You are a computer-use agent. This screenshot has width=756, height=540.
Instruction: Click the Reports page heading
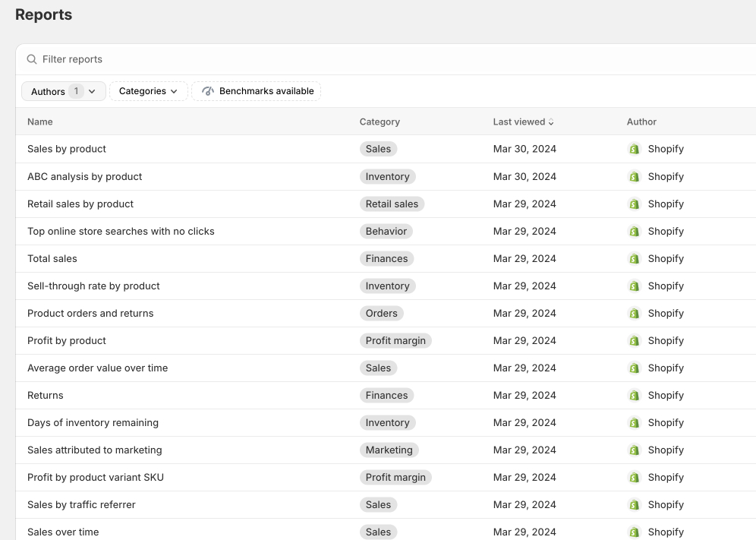pos(43,14)
